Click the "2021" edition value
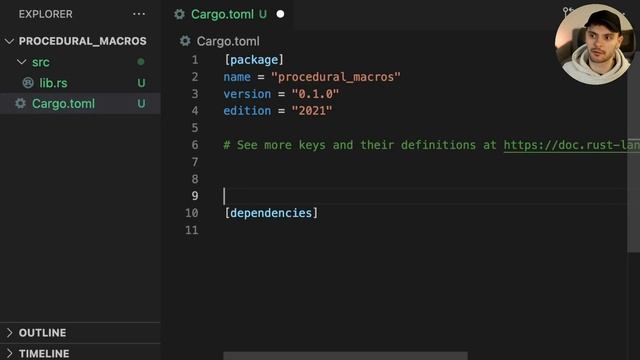 point(312,111)
